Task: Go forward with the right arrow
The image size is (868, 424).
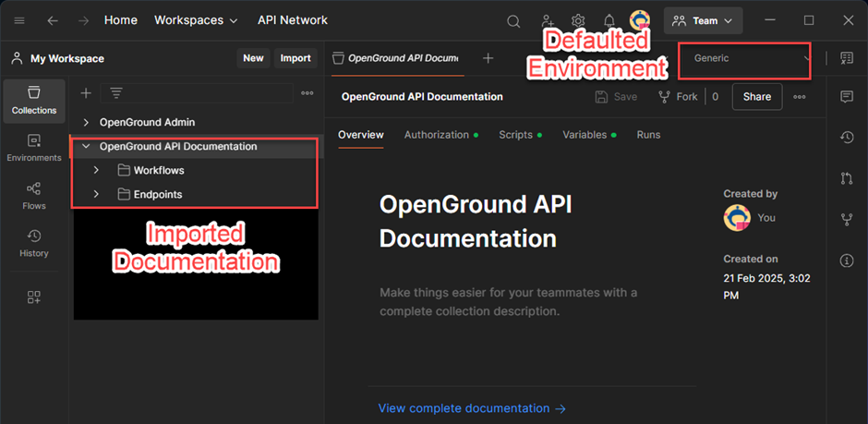Action: click(84, 20)
